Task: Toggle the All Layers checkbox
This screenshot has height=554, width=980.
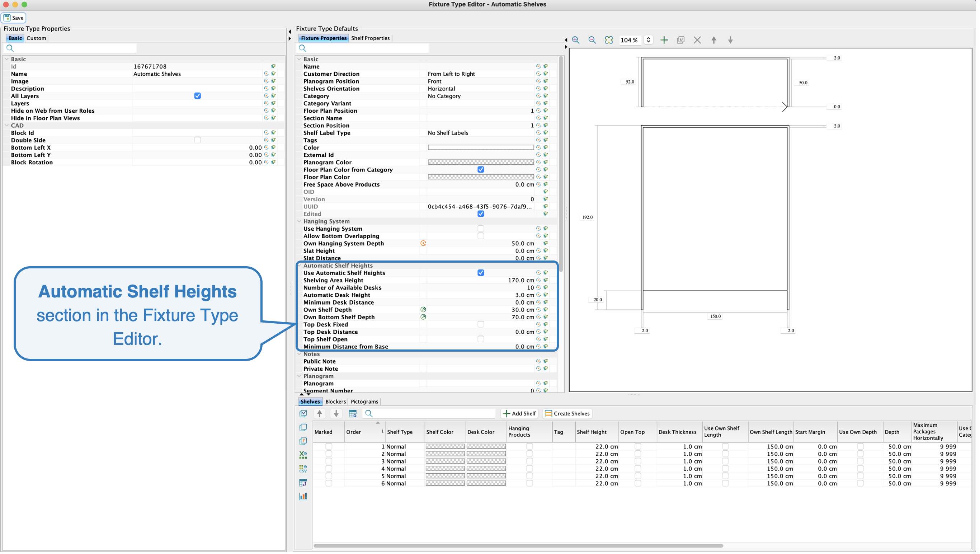Action: tap(198, 96)
